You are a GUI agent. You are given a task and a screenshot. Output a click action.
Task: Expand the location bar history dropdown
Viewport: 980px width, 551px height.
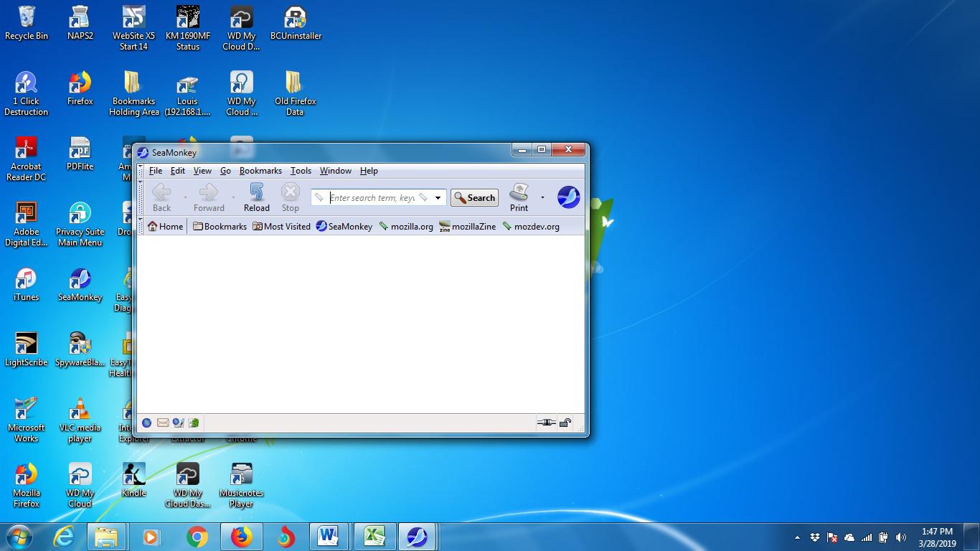[x=438, y=198]
